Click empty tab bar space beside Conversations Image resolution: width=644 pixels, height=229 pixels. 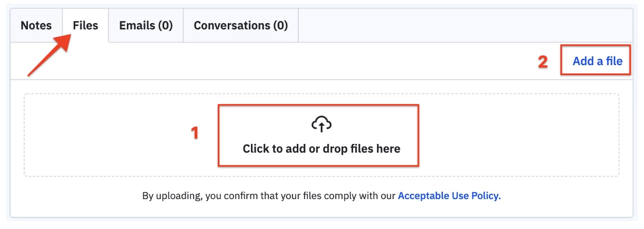coord(463,25)
